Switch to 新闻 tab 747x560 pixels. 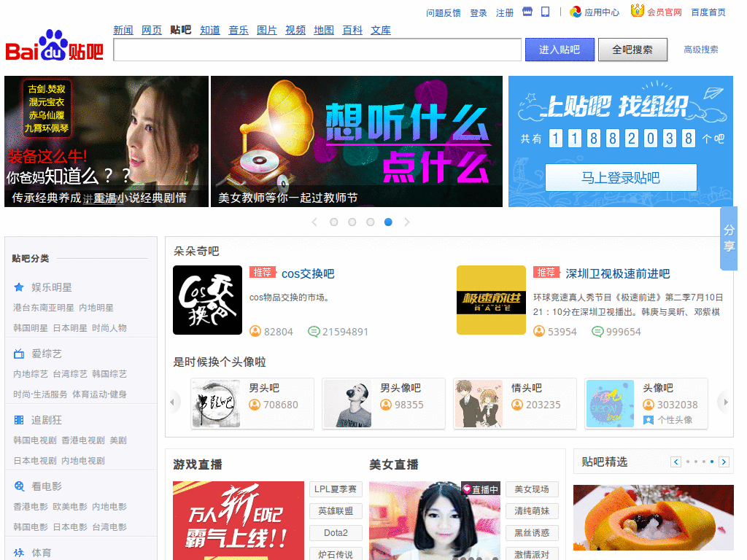pyautogui.click(x=123, y=30)
